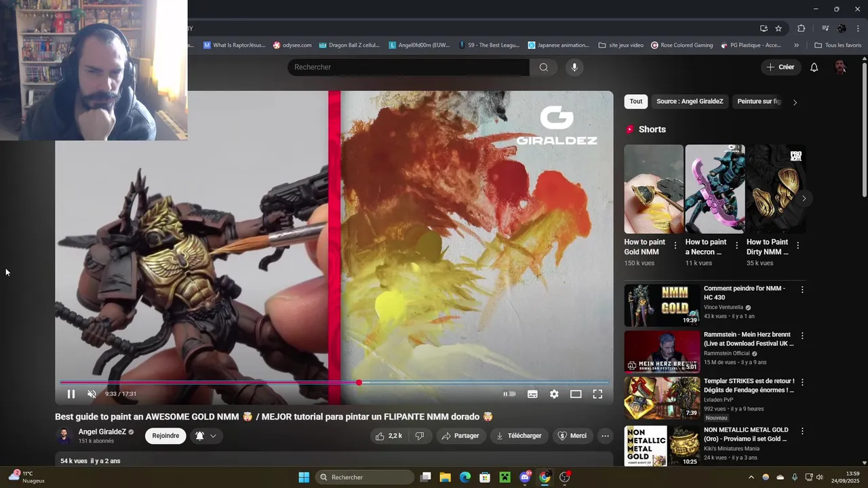Open the Windows Start menu
868x488 pixels.
[304, 477]
